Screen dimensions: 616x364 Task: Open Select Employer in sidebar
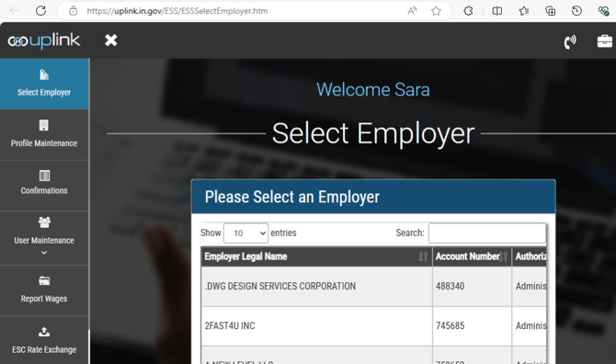pyautogui.click(x=44, y=84)
